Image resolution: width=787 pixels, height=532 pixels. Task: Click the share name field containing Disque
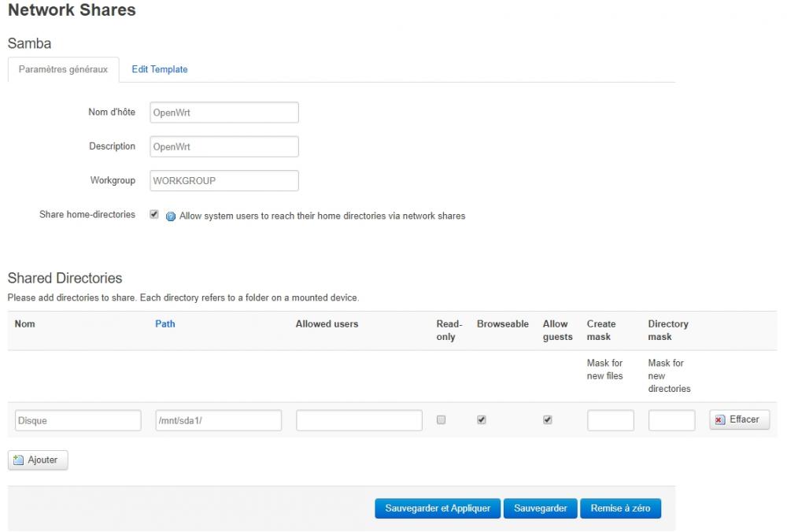pos(77,420)
